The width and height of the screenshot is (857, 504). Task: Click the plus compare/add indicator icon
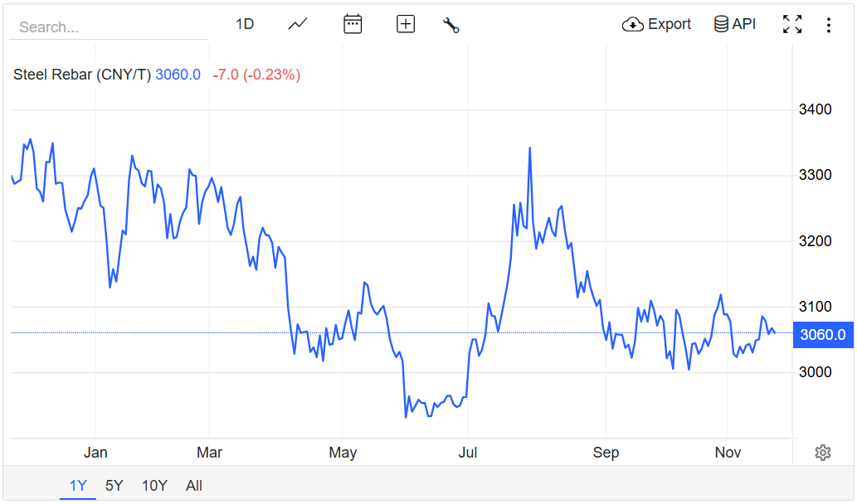coord(406,24)
